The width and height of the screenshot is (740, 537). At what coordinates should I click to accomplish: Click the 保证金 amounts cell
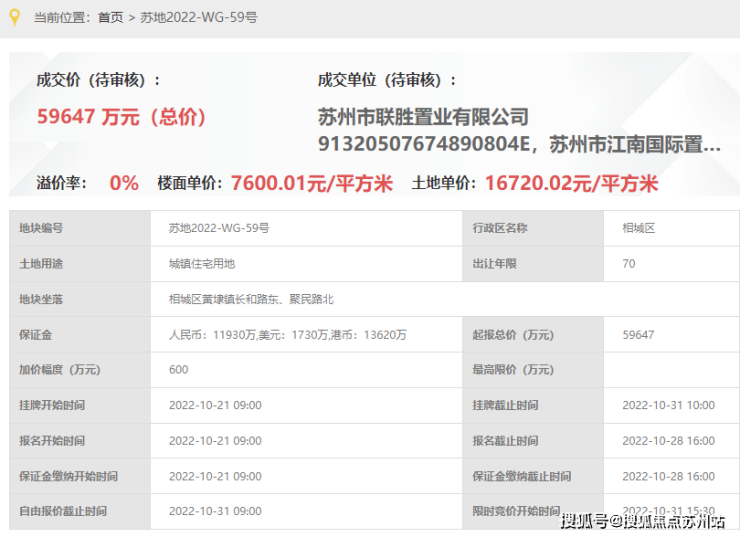point(306,335)
